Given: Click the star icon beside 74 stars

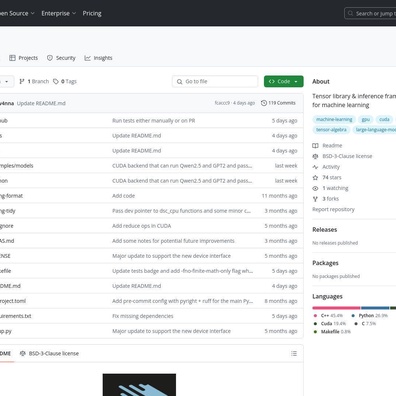Looking at the screenshot, I should (x=315, y=178).
